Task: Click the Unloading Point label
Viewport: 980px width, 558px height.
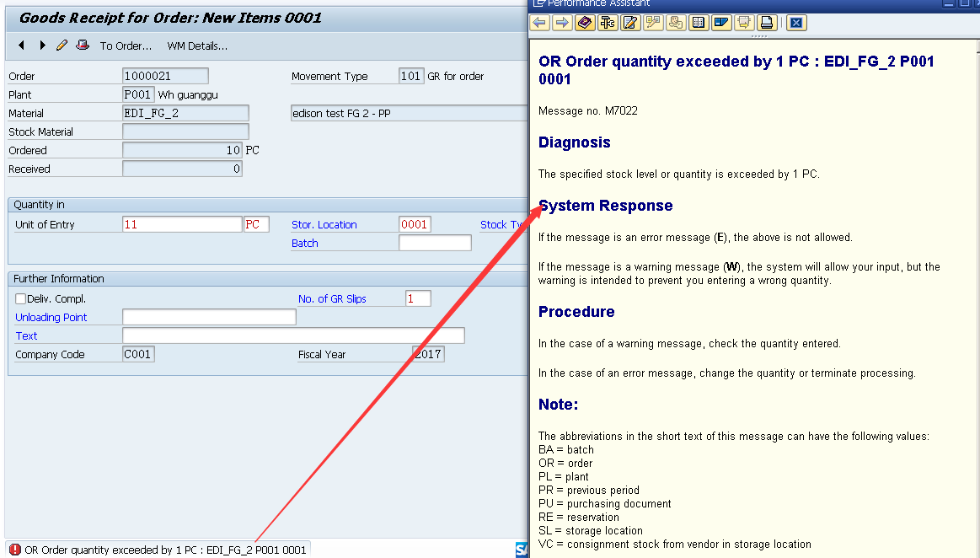Action: click(x=51, y=317)
